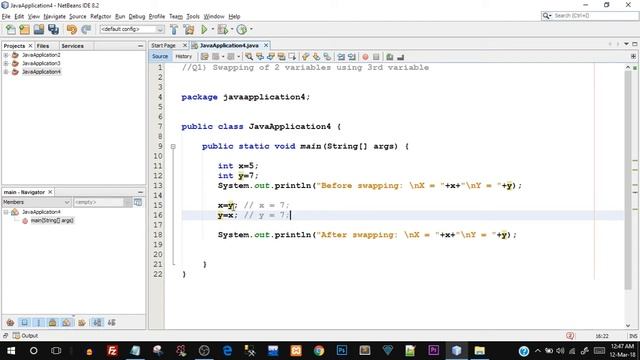
Task: Open Google Chrome from the taskbar
Action: pos(319,351)
